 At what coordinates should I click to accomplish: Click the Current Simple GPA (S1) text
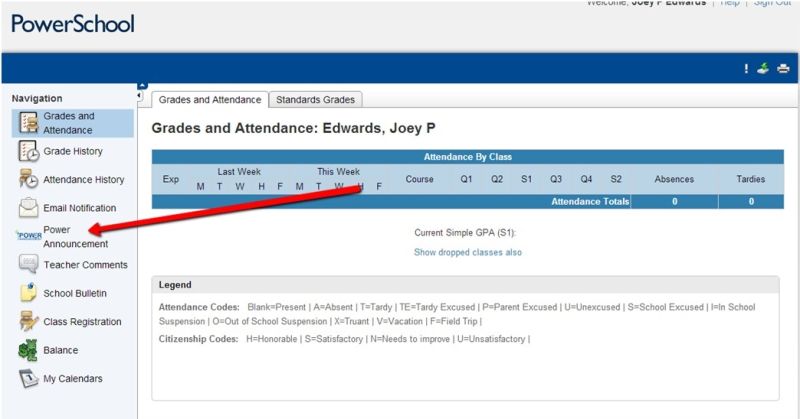465,233
